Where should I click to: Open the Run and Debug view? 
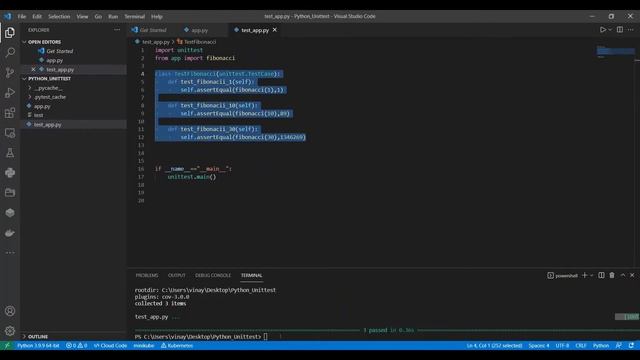click(10, 93)
